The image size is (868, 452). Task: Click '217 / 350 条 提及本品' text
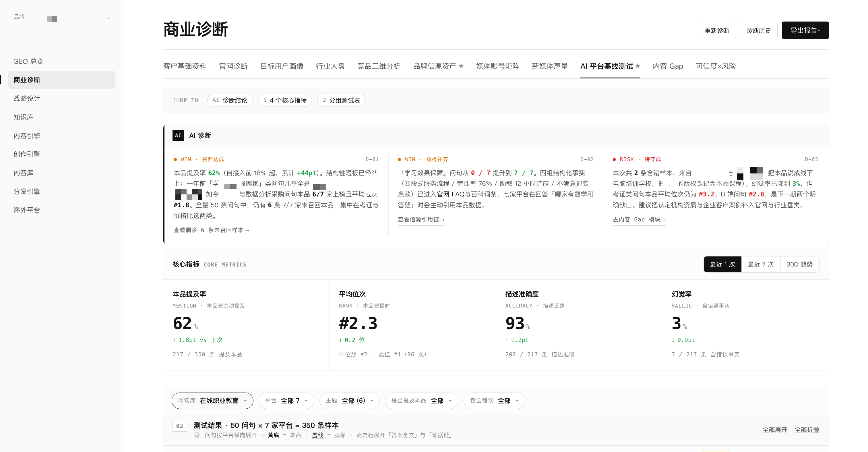tap(207, 354)
